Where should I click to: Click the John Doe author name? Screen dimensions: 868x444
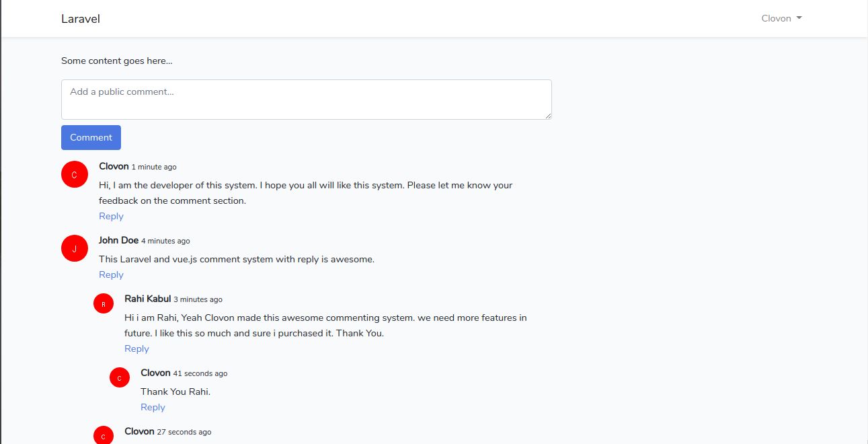[118, 240]
